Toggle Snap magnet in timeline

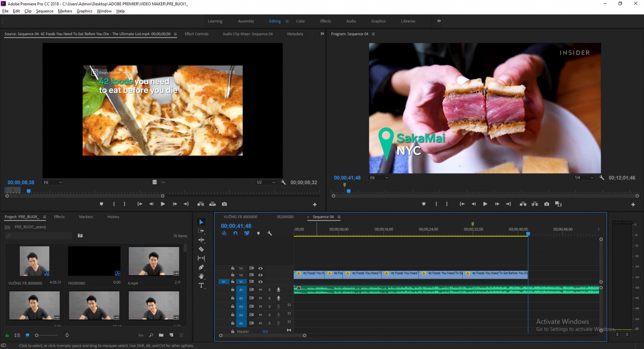(235, 234)
